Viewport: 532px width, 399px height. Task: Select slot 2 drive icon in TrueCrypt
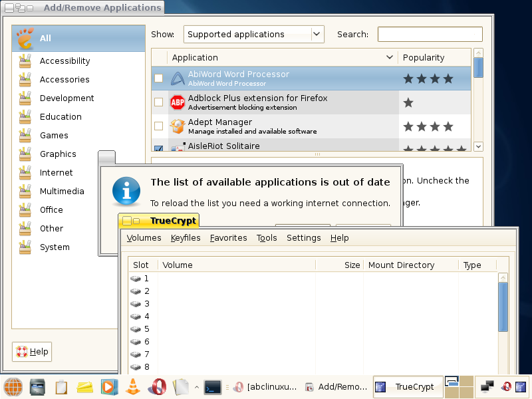click(x=136, y=291)
